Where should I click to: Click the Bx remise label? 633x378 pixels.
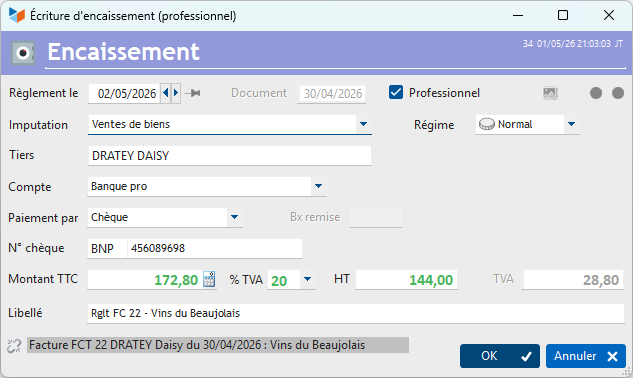pyautogui.click(x=315, y=217)
